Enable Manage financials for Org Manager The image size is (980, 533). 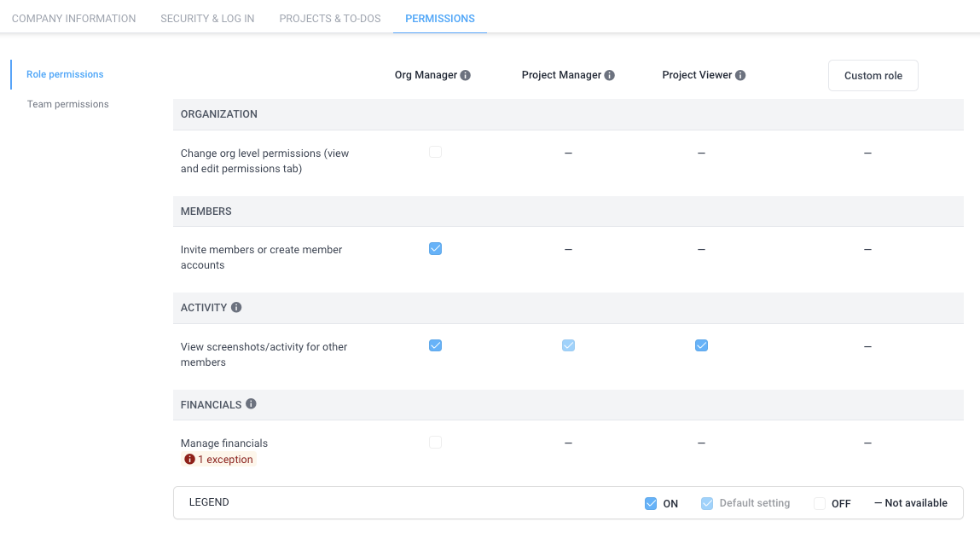click(x=436, y=443)
